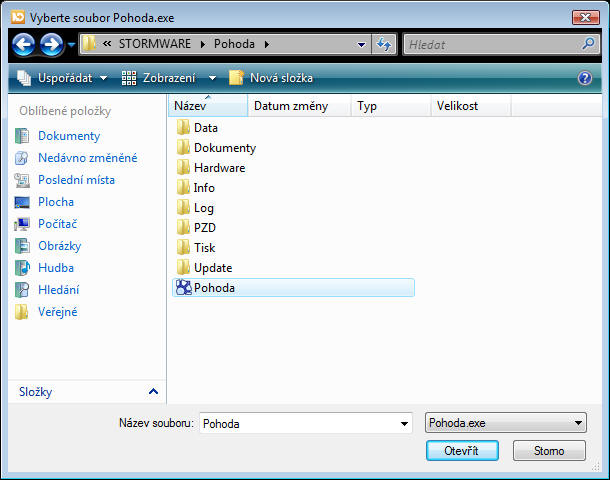Image resolution: width=610 pixels, height=480 pixels.
Task: Expand arrow after Pohoda breadcrumb
Action: click(266, 44)
